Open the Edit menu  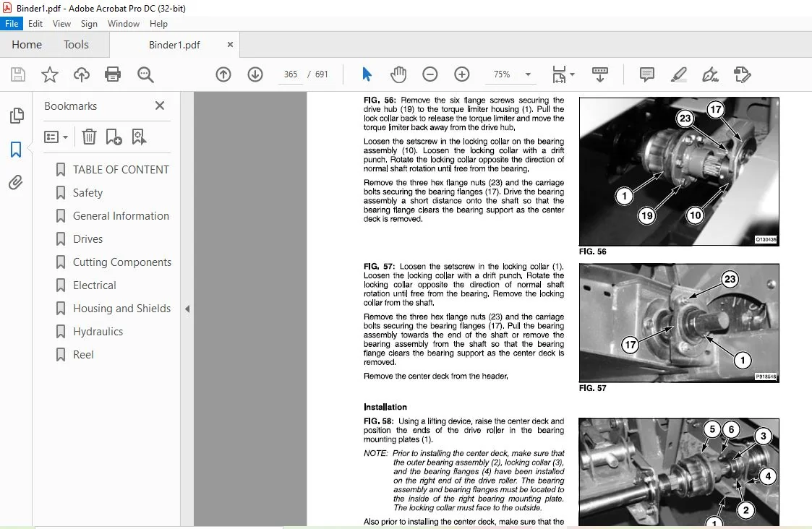pyautogui.click(x=35, y=24)
